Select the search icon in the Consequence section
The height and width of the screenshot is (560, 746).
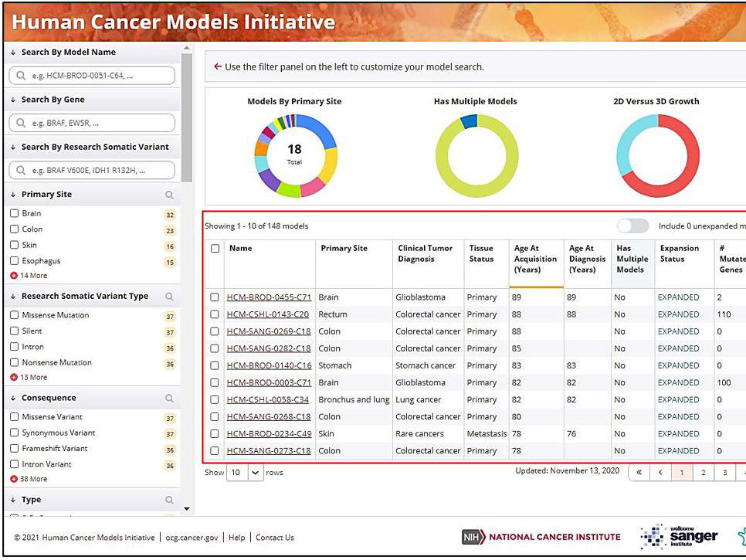point(168,397)
